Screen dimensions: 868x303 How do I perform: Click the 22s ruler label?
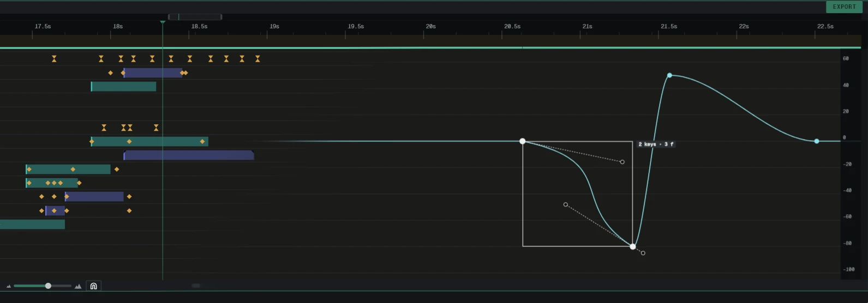(744, 26)
